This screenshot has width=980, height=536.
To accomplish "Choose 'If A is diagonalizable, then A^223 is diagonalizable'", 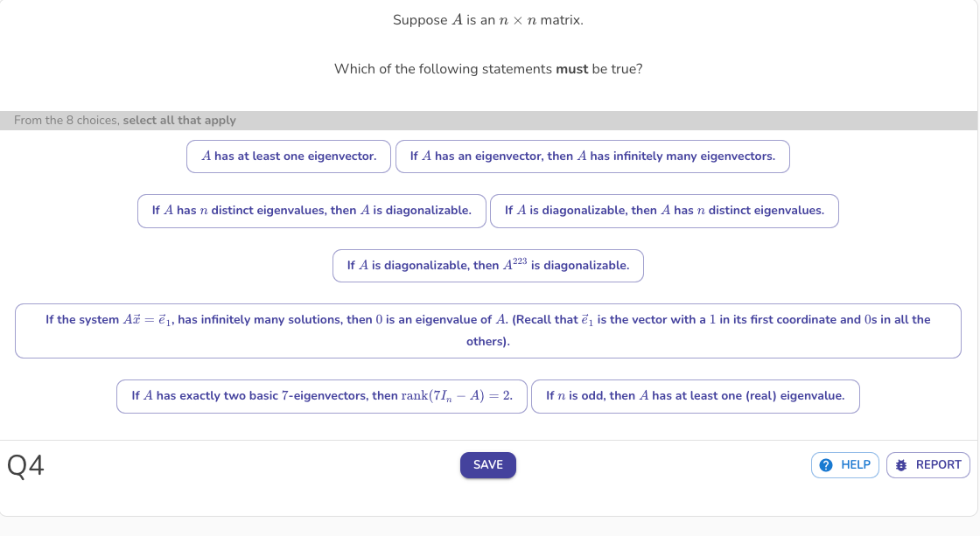I will coord(487,265).
